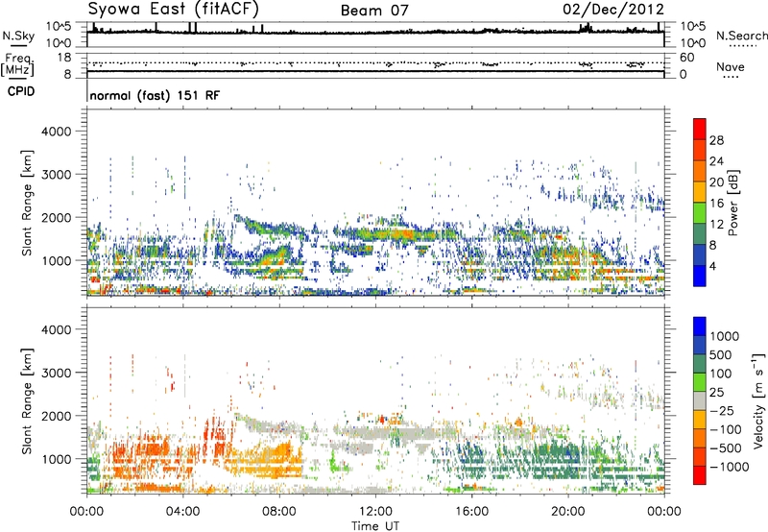Click the 'Beam 07' header label
768x532 pixels.
(x=374, y=11)
